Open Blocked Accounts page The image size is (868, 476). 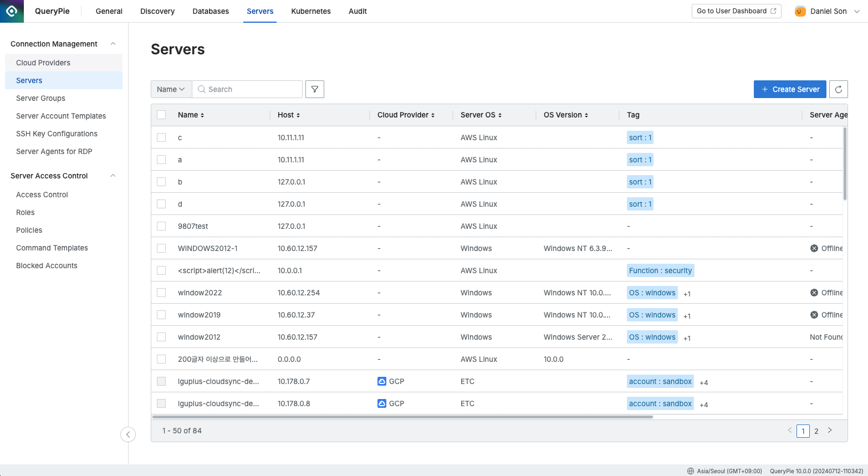[x=64, y=265]
